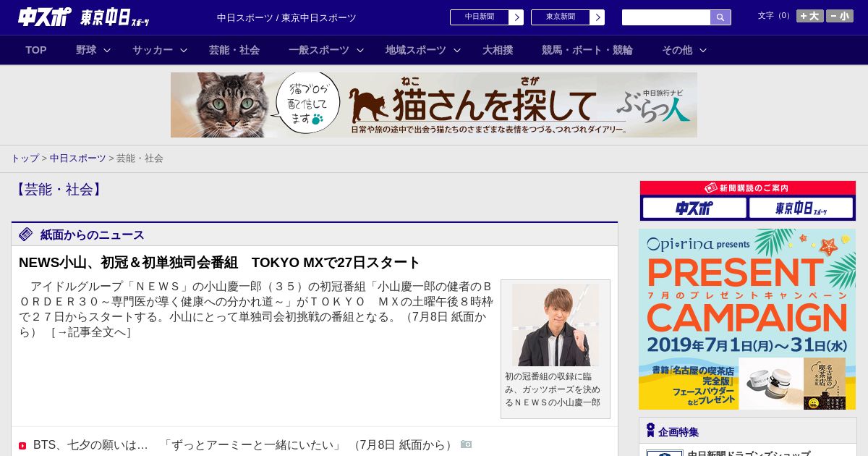Viewport: 868px width, 456px height.
Task: Increase text size with 大 button
Action: click(x=809, y=16)
